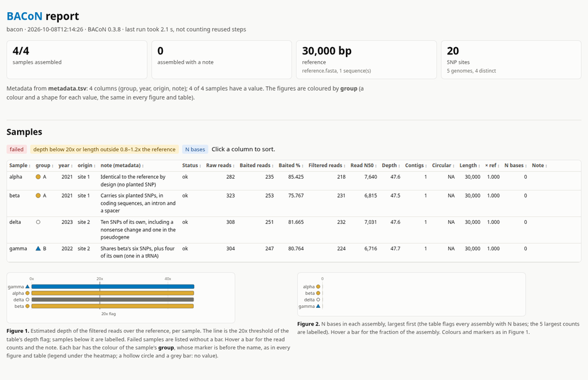Click Read N50 value 7,031
The image size is (588, 380).
point(371,222)
